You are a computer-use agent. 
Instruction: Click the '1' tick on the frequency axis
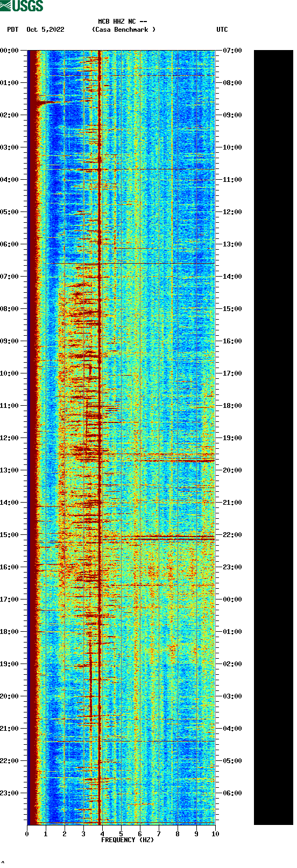coord(46,834)
